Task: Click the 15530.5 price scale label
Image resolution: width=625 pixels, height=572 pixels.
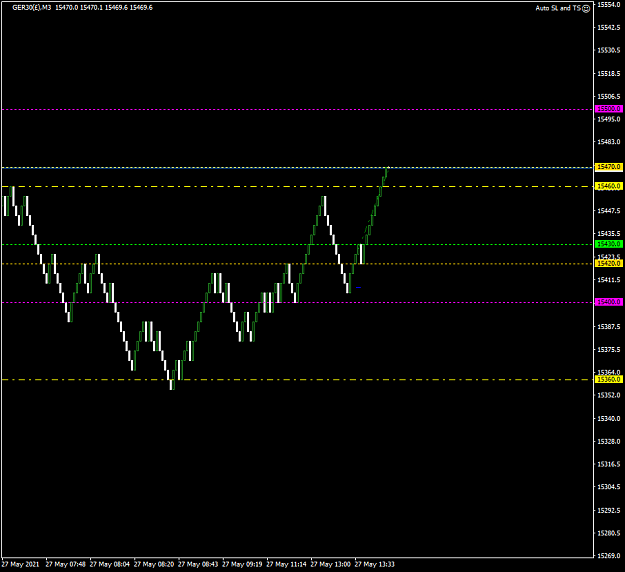Action: click(x=609, y=50)
